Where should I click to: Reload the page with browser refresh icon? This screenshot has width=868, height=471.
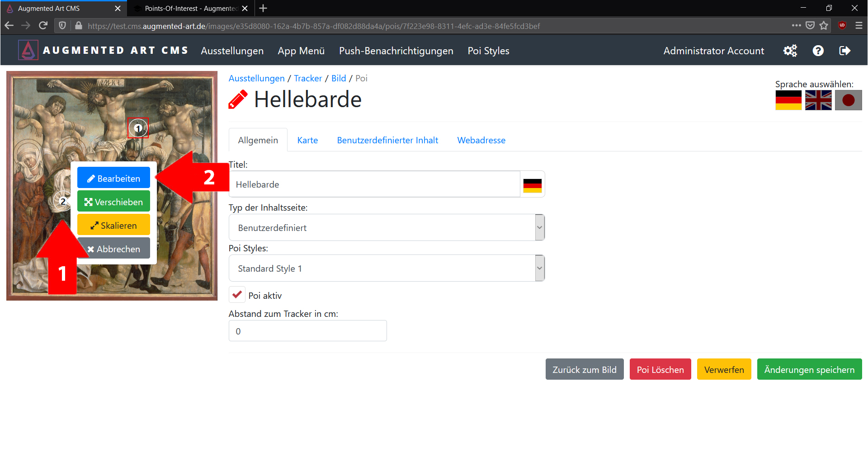[x=43, y=26]
